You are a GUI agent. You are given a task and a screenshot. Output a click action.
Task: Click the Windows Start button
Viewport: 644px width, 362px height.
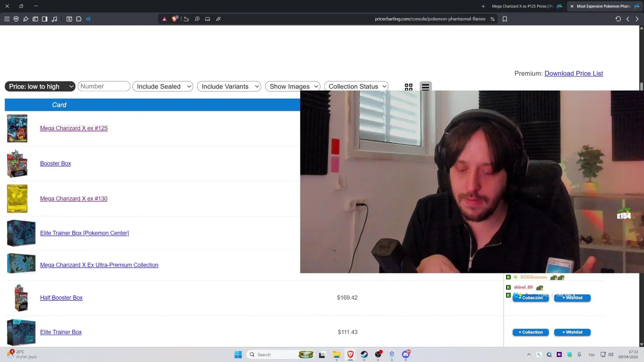pyautogui.click(x=238, y=354)
